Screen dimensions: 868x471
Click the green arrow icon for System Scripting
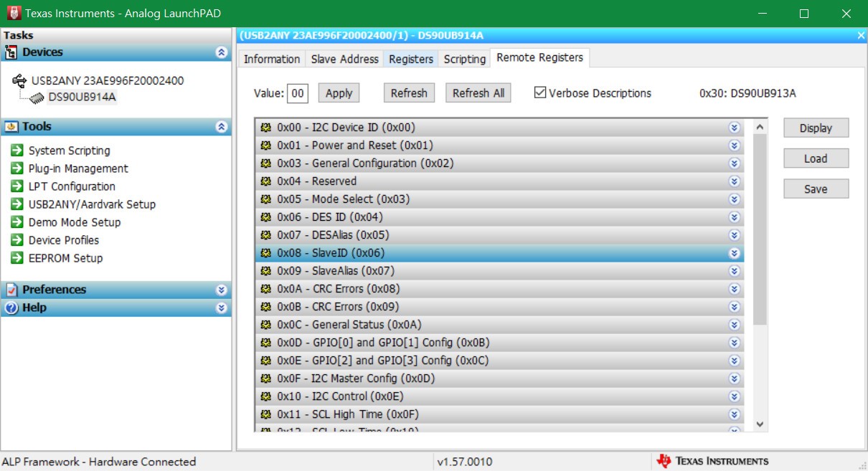(x=16, y=151)
